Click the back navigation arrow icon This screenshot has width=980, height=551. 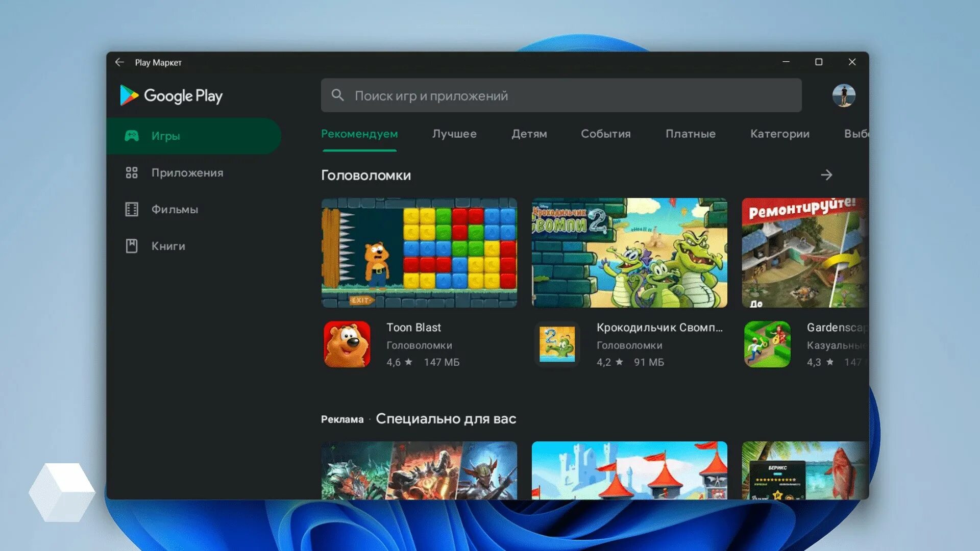pos(119,62)
